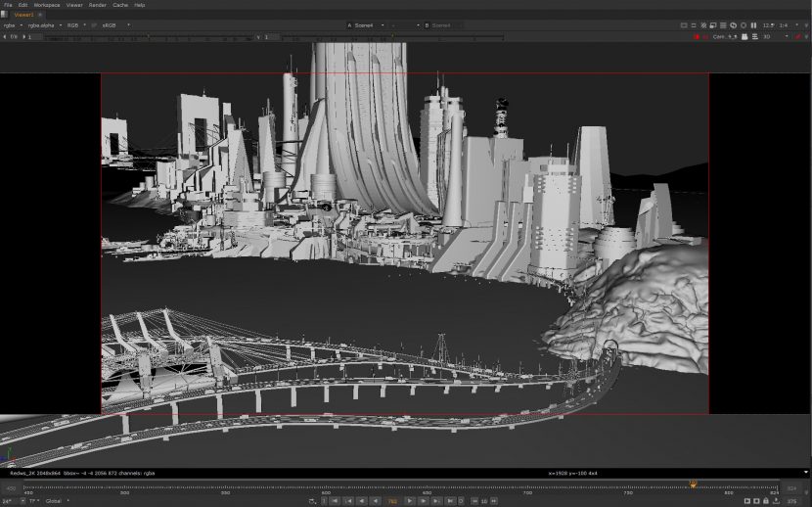Open the rgba channel layer dropdown
This screenshot has width=812, height=507.
(x=12, y=25)
